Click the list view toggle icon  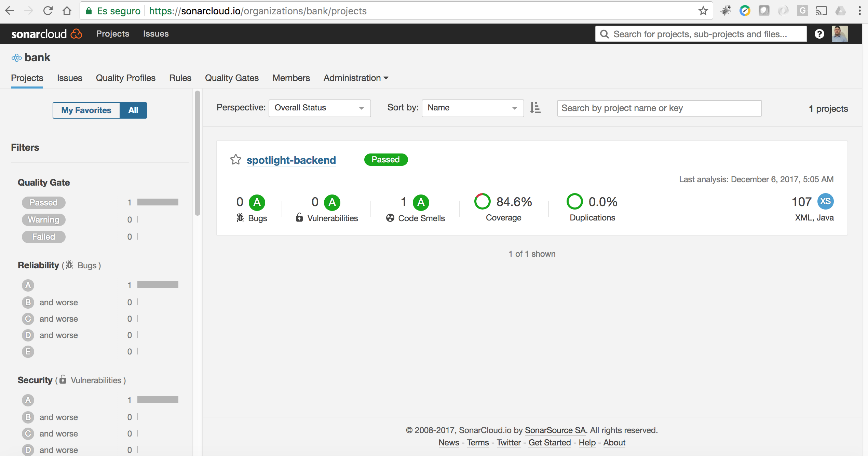[535, 108]
